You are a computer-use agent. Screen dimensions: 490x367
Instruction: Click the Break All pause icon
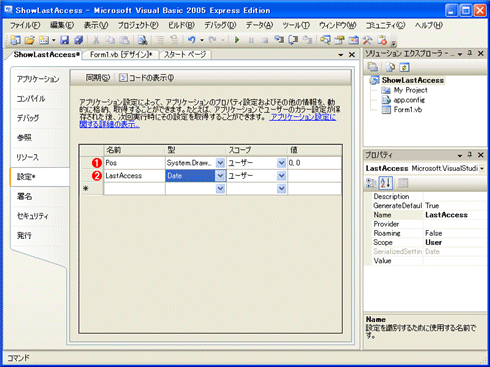coord(251,40)
